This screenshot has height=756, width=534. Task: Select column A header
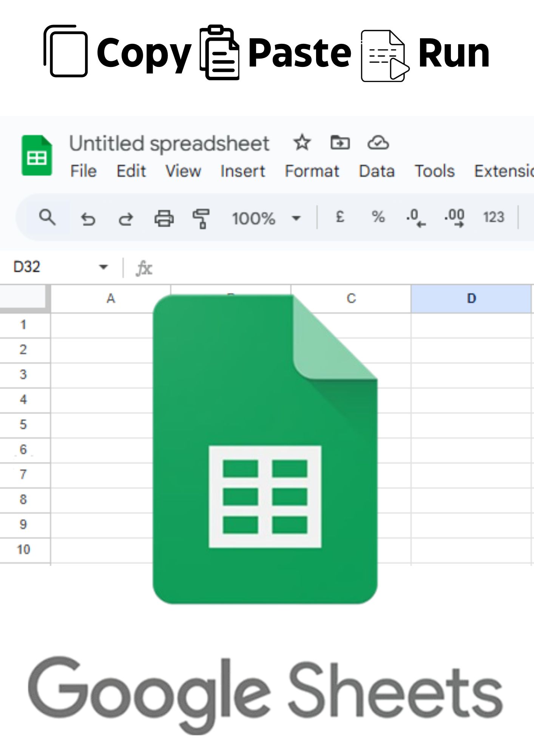tap(111, 299)
